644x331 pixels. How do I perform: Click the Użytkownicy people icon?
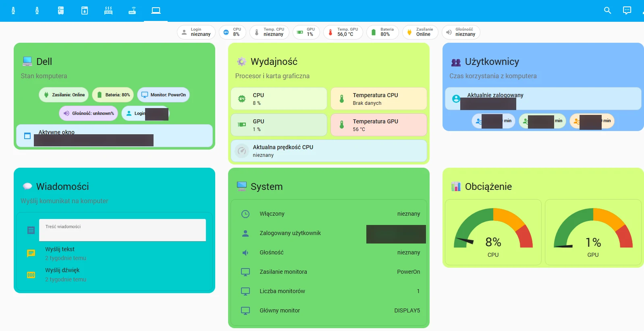[x=456, y=62]
